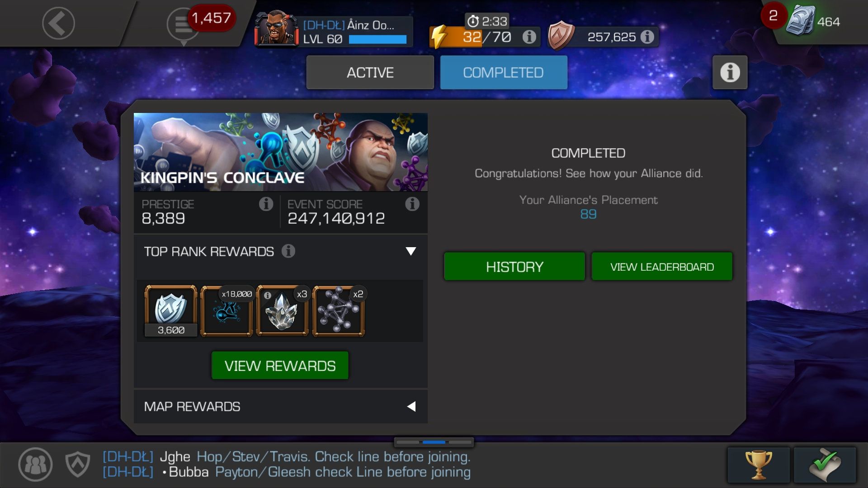Open the info panel icon beside tabs

click(x=730, y=72)
